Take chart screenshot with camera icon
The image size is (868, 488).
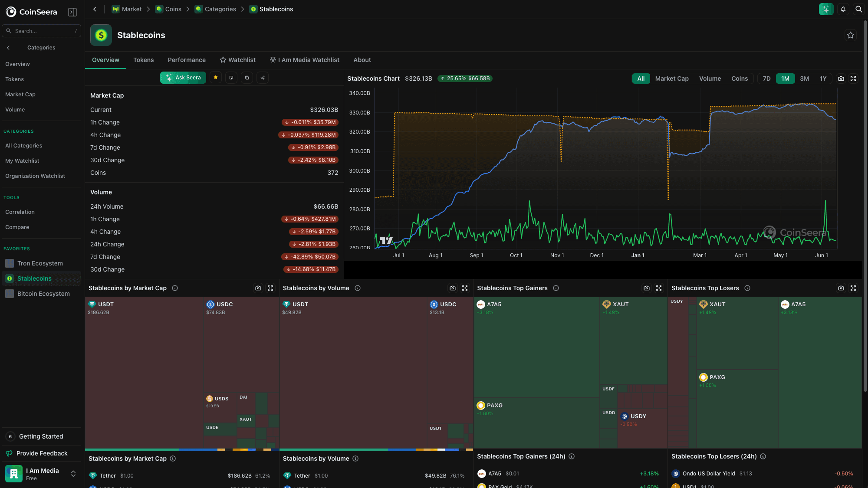(x=841, y=79)
